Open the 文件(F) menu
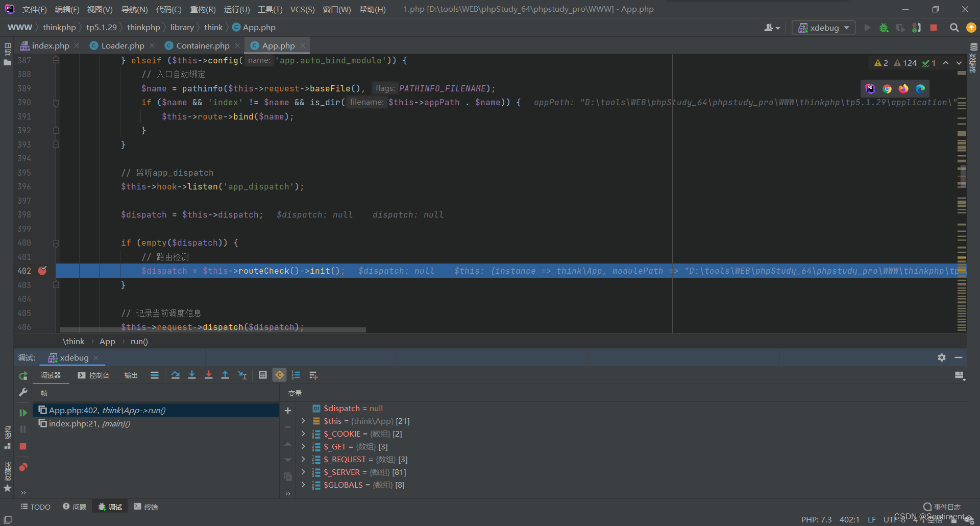This screenshot has height=526, width=980. tap(35, 9)
